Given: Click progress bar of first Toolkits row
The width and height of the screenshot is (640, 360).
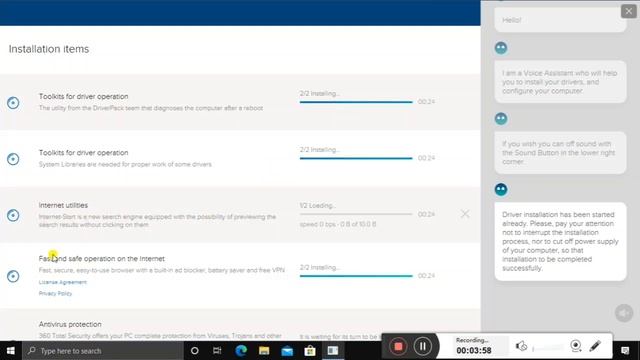Looking at the screenshot, I should tap(356, 102).
